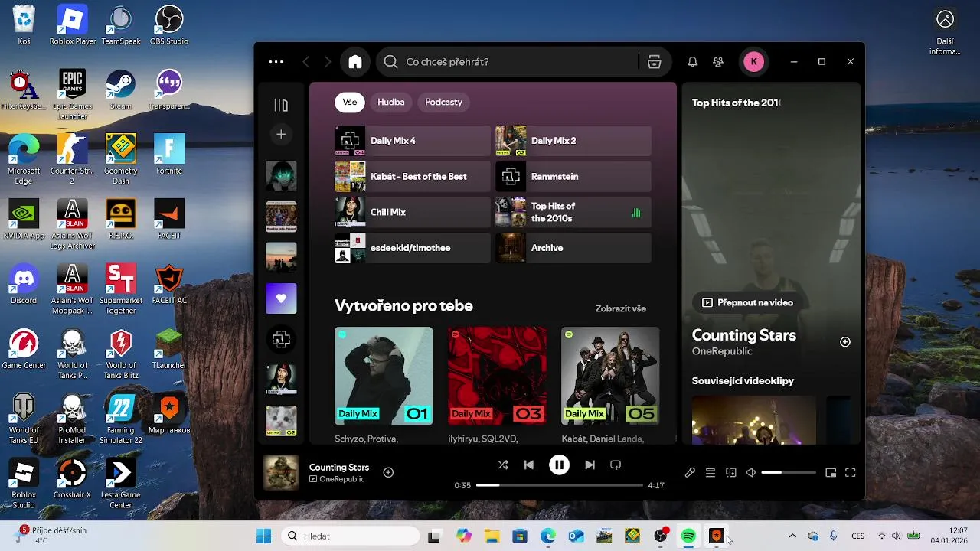The height and width of the screenshot is (551, 980).
Task: Select the Hudba filter chip
Action: 391,102
